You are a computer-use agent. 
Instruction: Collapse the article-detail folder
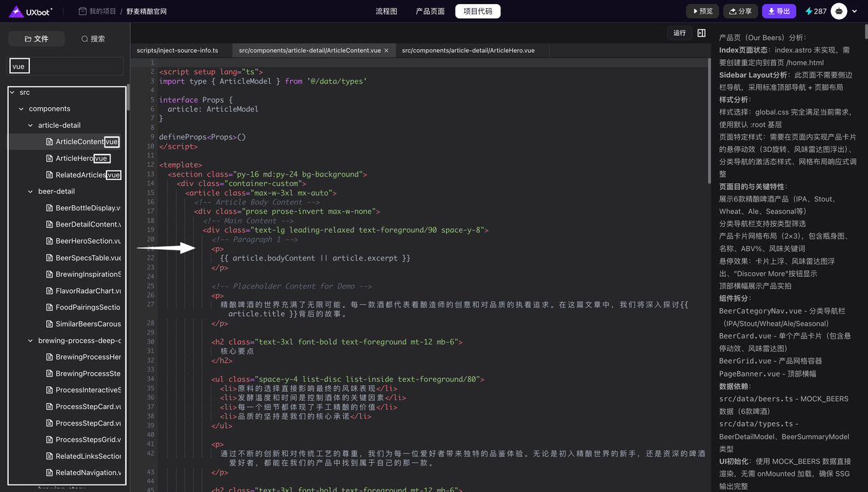31,126
